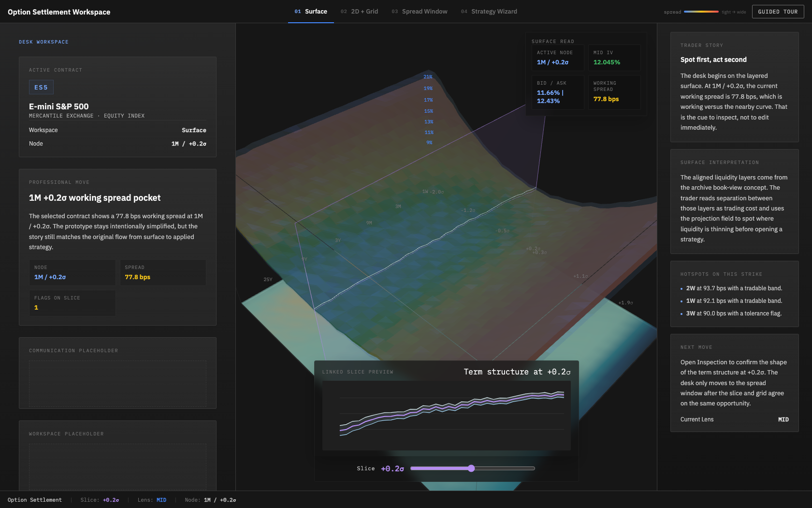Click the Workspace Placeholder box
The height and width of the screenshot is (508, 812).
[117, 467]
